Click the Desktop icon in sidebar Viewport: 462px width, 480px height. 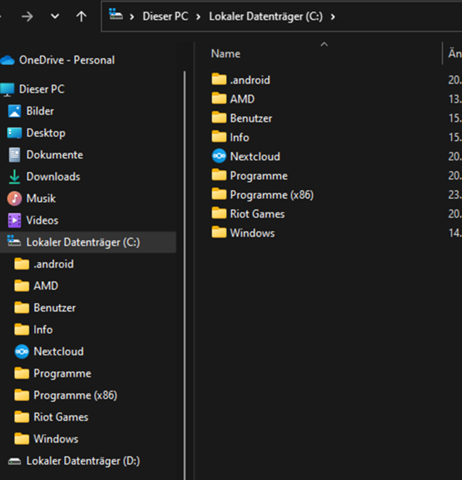pos(14,133)
